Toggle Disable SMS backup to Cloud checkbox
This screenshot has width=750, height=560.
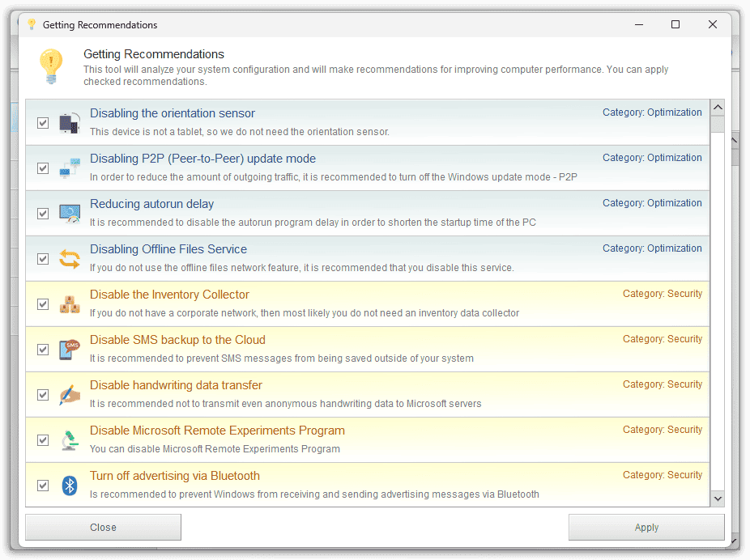click(43, 350)
